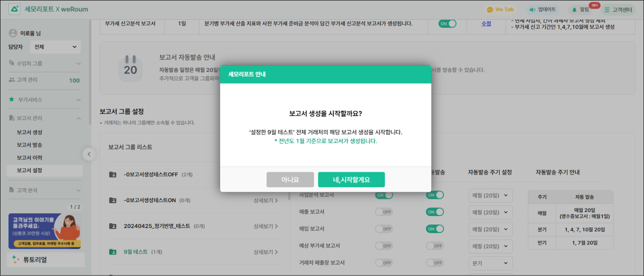Click the customer story promo banner

tap(45, 231)
